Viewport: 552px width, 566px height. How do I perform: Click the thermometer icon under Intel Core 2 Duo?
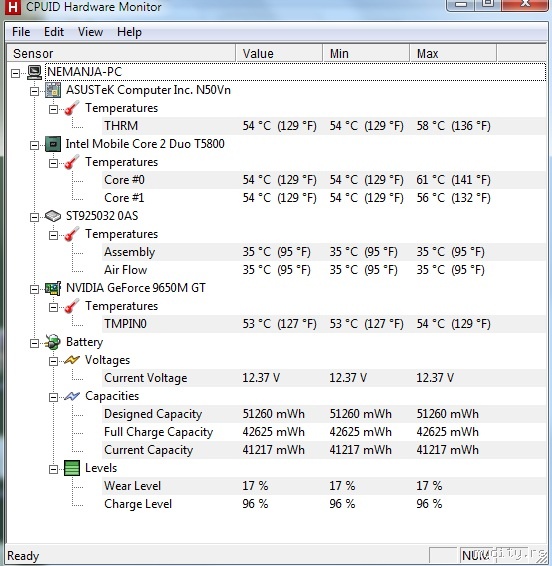click(72, 162)
